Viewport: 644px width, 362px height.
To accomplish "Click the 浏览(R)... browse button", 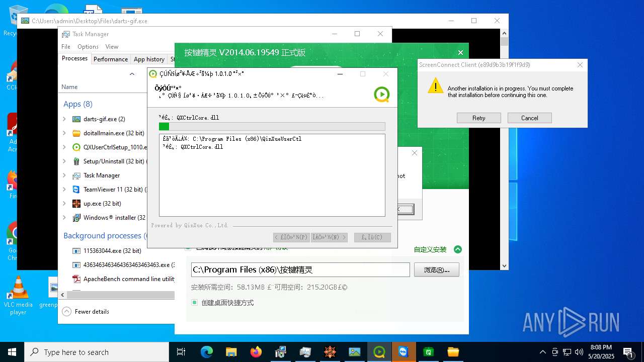I will click(x=437, y=270).
